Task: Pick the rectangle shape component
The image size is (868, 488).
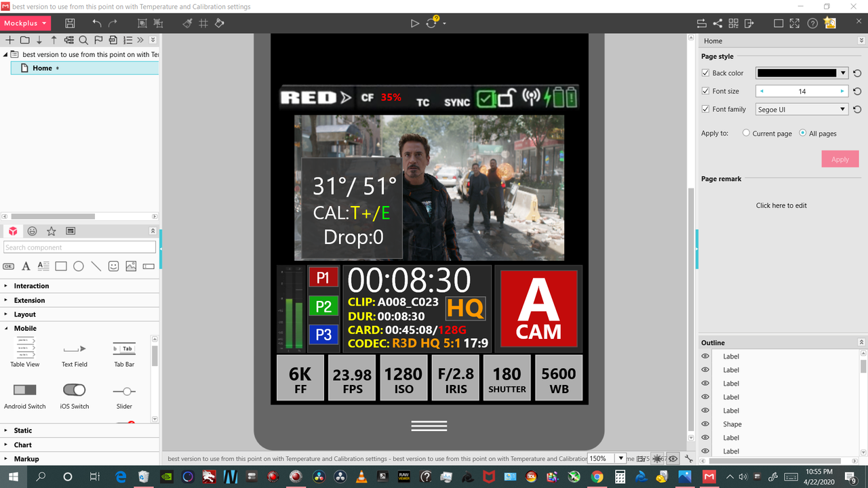Action: 61,266
